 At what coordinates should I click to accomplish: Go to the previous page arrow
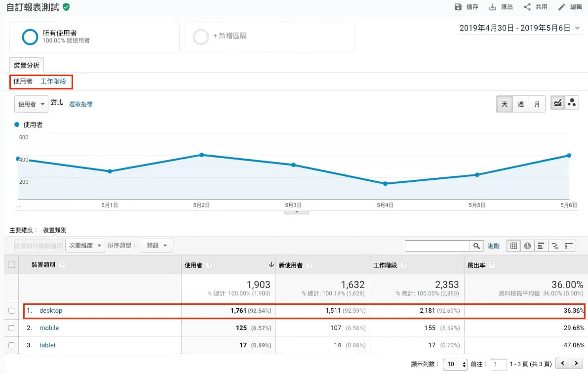pos(562,363)
